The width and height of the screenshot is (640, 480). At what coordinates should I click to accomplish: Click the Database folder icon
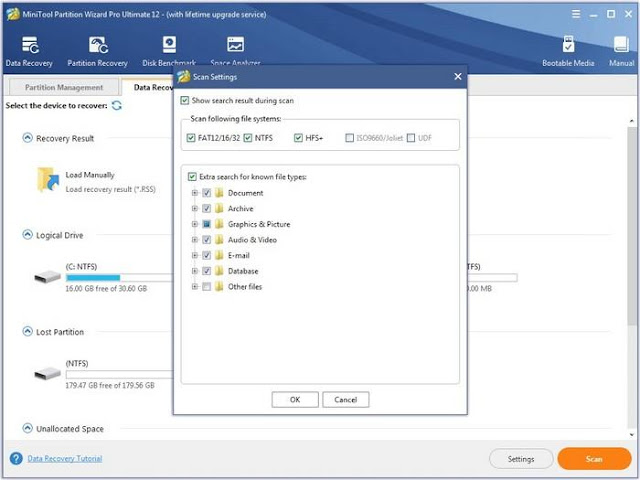pyautogui.click(x=219, y=271)
